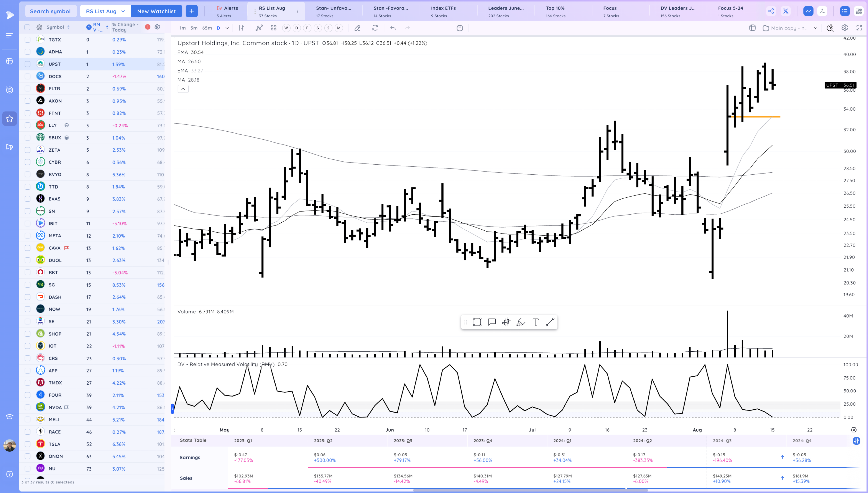Click the New Watchlist button
868x493 pixels.
(157, 11)
